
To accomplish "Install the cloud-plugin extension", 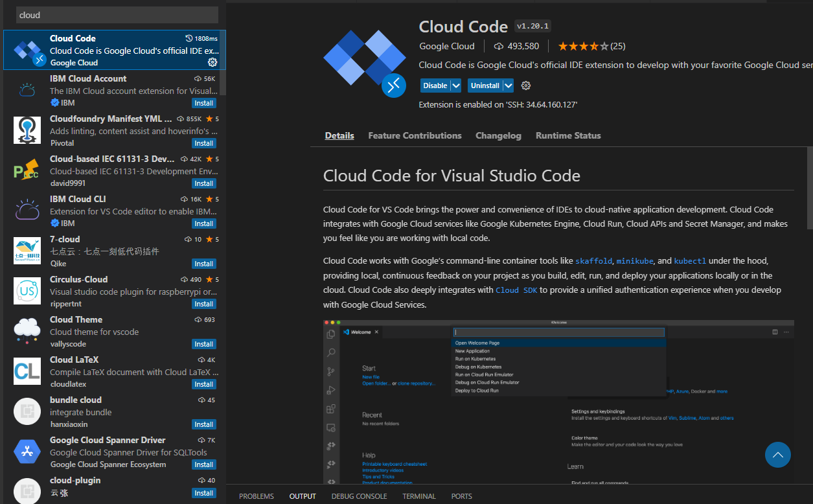I will 204,493.
